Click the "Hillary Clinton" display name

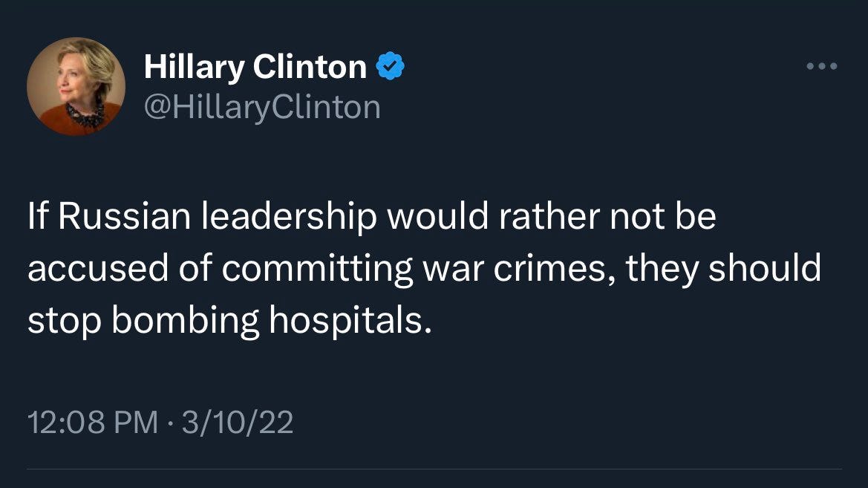pos(255,67)
